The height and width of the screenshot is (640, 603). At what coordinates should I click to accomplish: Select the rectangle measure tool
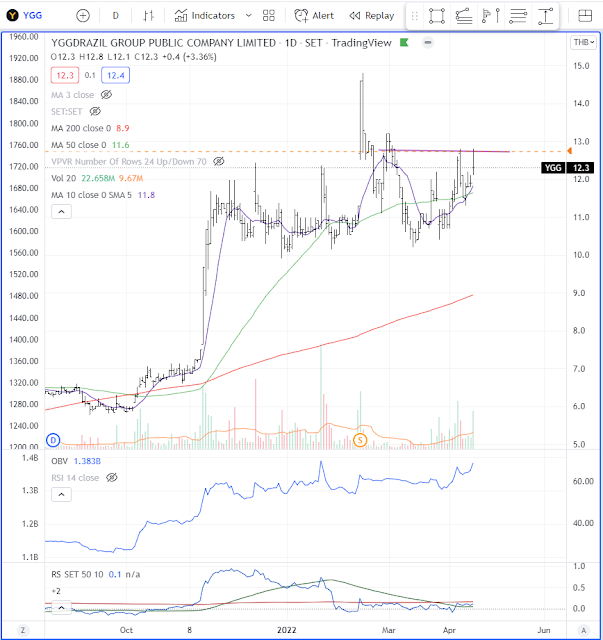(436, 16)
